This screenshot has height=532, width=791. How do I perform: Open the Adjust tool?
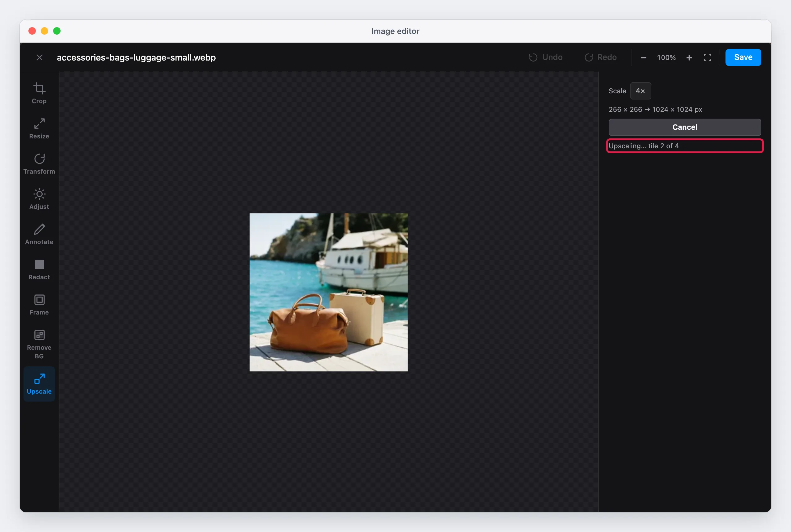click(x=39, y=200)
